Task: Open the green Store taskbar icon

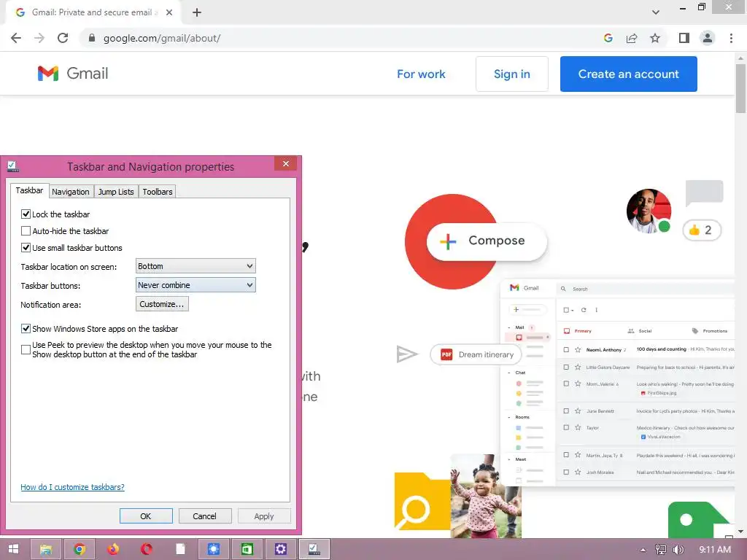Action: [247, 549]
